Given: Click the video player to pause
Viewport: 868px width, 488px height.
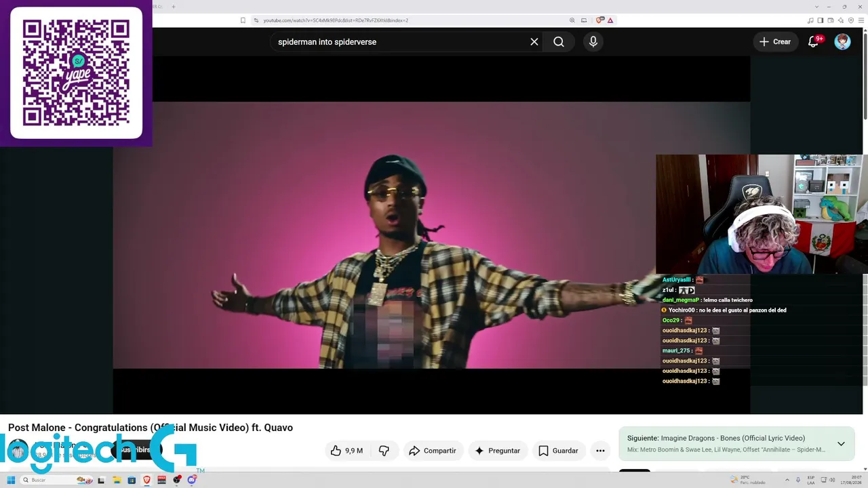Looking at the screenshot, I should click(431, 235).
